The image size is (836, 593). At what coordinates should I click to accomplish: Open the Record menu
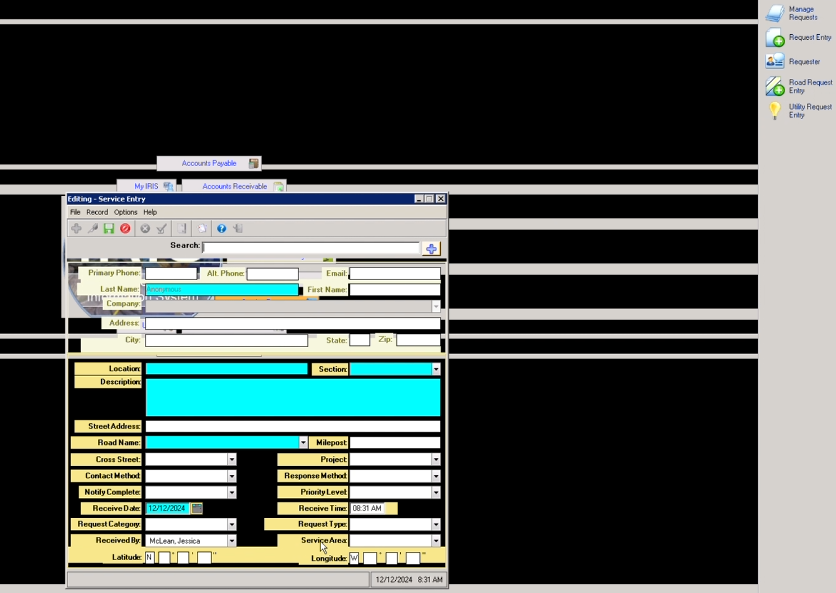click(97, 212)
